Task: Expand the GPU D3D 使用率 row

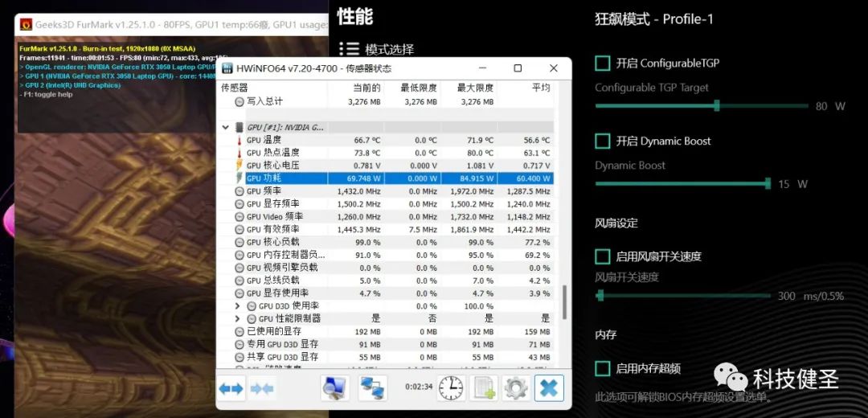Action: tap(237, 305)
